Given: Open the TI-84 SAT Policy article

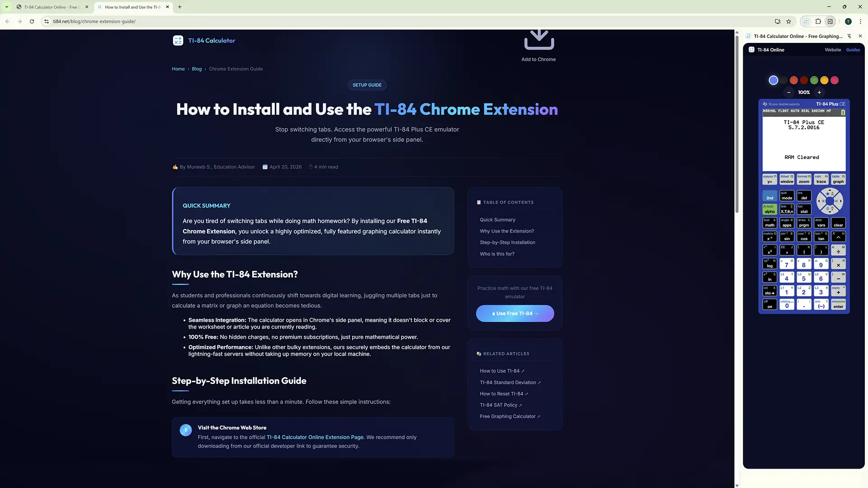Looking at the screenshot, I should (500, 405).
